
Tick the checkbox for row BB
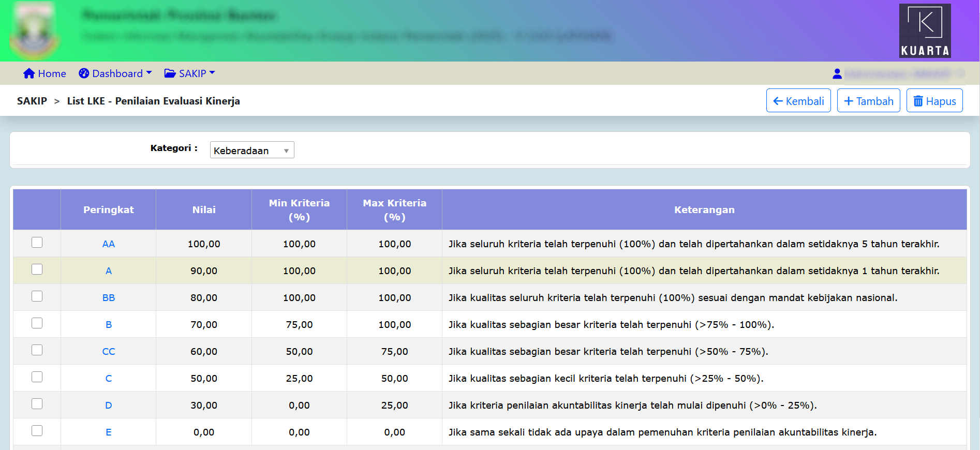coord(37,296)
